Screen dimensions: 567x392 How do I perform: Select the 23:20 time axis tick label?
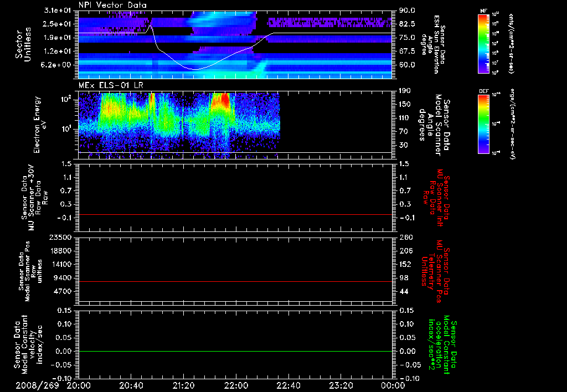341,384
